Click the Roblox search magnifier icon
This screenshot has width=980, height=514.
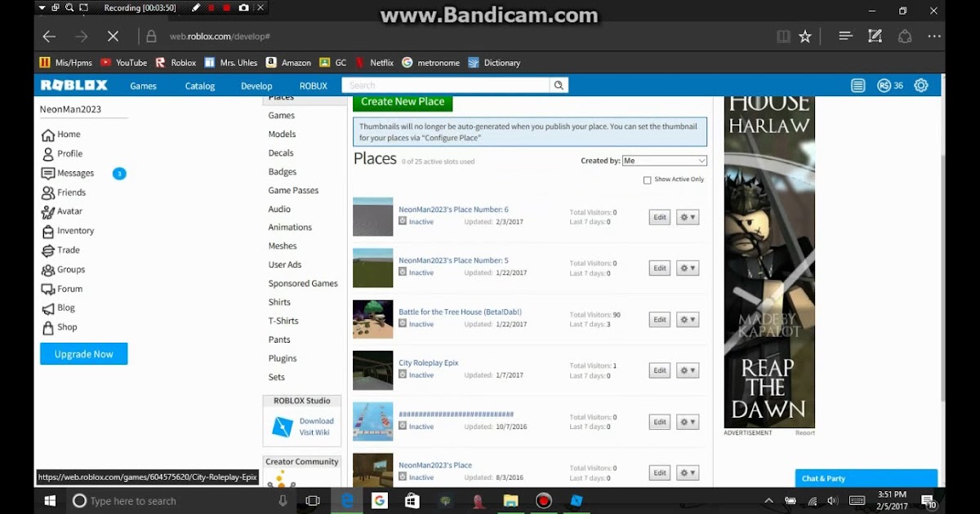coord(559,85)
